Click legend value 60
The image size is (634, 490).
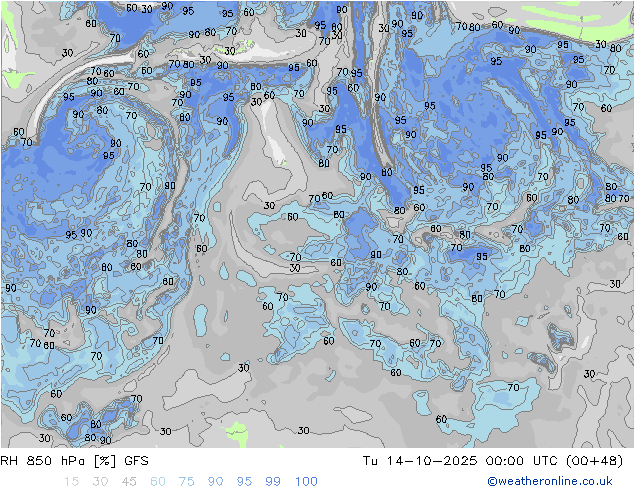(158, 482)
